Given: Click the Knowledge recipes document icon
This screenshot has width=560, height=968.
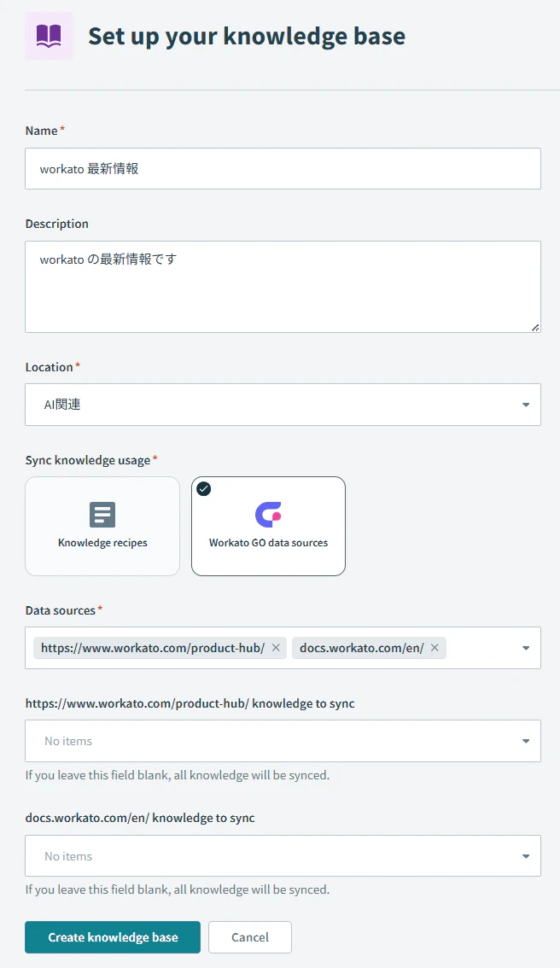Looking at the screenshot, I should pyautogui.click(x=102, y=514).
